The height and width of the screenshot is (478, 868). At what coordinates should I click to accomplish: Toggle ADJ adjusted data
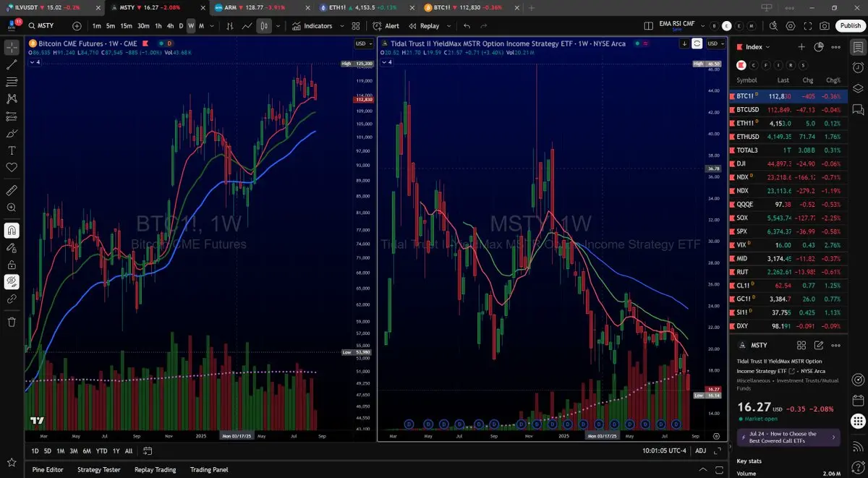click(700, 451)
